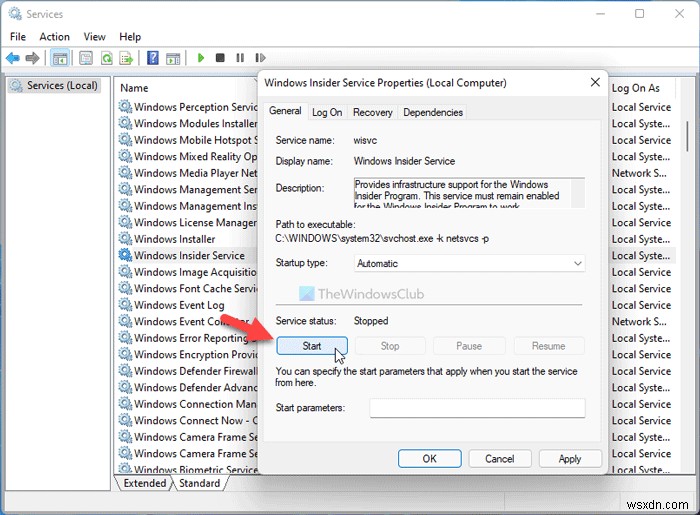Image resolution: width=700 pixels, height=515 pixels.
Task: Click the Start service button
Action: [x=312, y=346]
